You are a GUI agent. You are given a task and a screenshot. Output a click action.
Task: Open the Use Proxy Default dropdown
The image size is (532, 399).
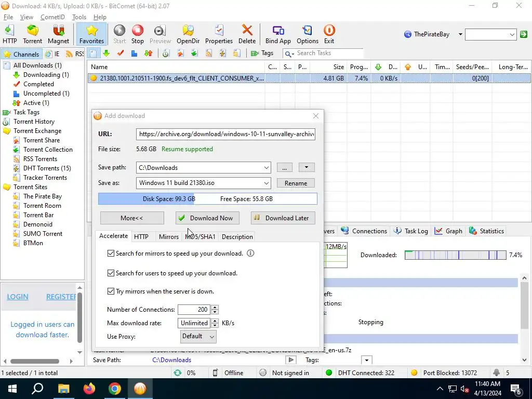click(198, 336)
